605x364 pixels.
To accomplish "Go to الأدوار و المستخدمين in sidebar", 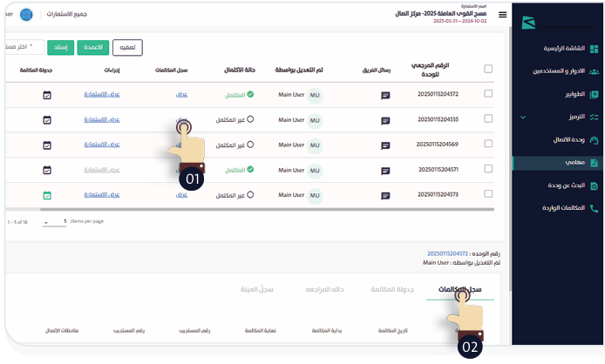I will pos(558,71).
